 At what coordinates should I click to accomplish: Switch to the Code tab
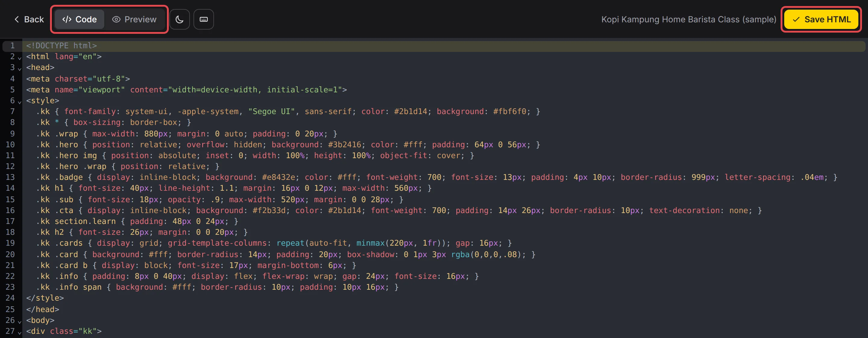pyautogui.click(x=80, y=19)
